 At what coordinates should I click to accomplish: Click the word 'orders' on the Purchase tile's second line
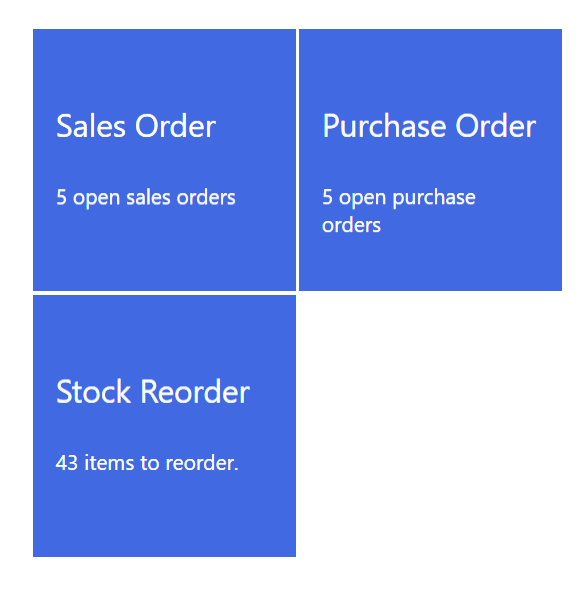point(351,225)
